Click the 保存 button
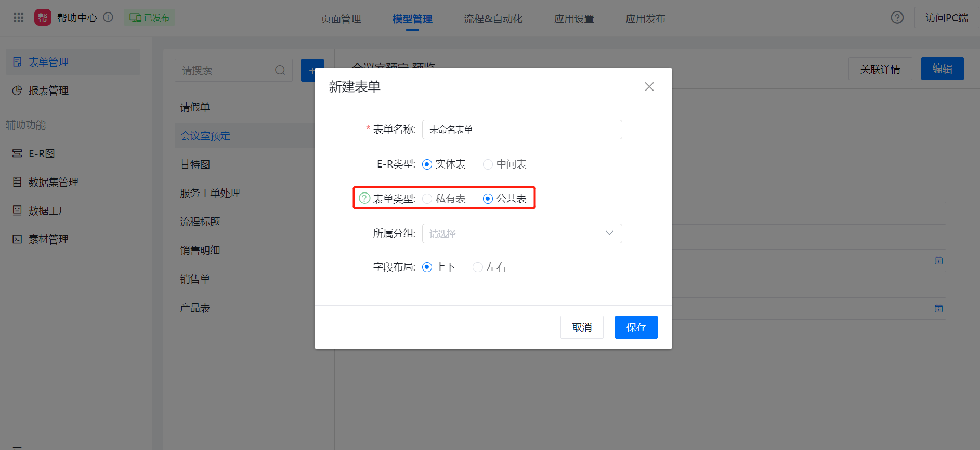Image resolution: width=980 pixels, height=450 pixels. coord(636,327)
